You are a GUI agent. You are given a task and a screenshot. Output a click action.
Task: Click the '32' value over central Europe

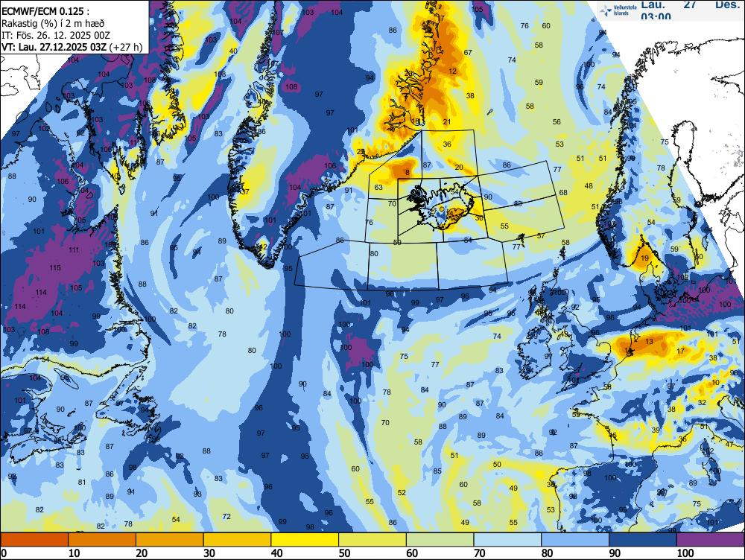702,402
